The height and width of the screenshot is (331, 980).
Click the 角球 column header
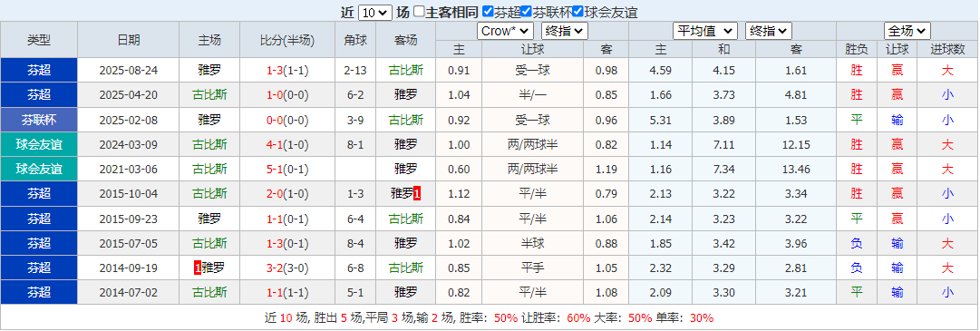pyautogui.click(x=355, y=41)
